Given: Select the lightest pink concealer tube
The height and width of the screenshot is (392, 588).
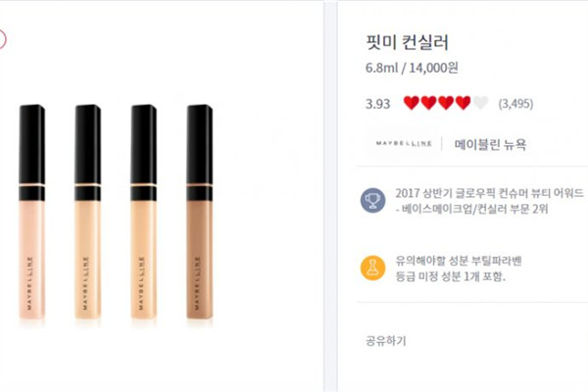Looking at the screenshot, I should 32,212.
